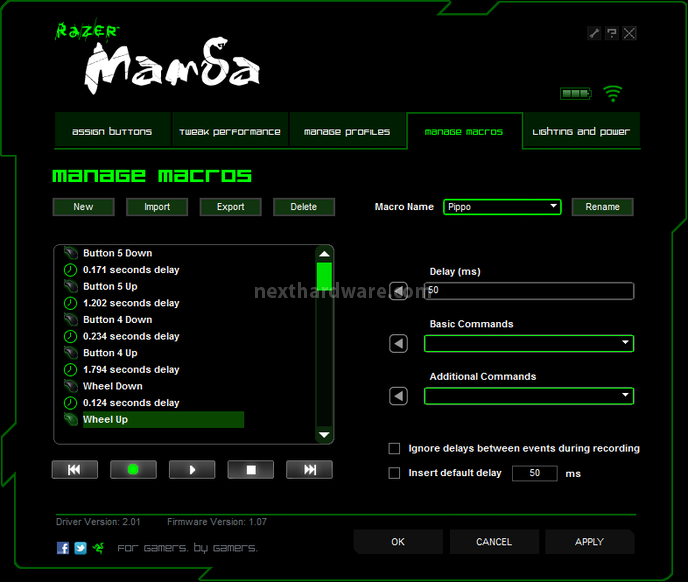Select the Button 4 Up event
This screenshot has width=688, height=582.
[111, 353]
